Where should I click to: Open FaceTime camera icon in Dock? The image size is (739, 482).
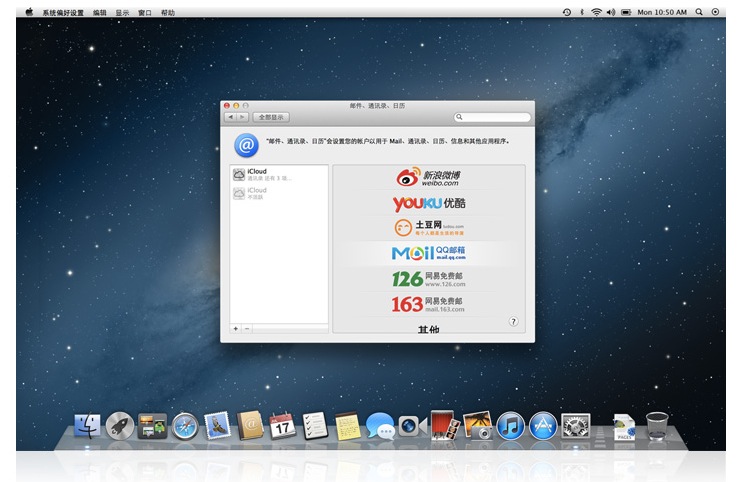[x=412, y=426]
